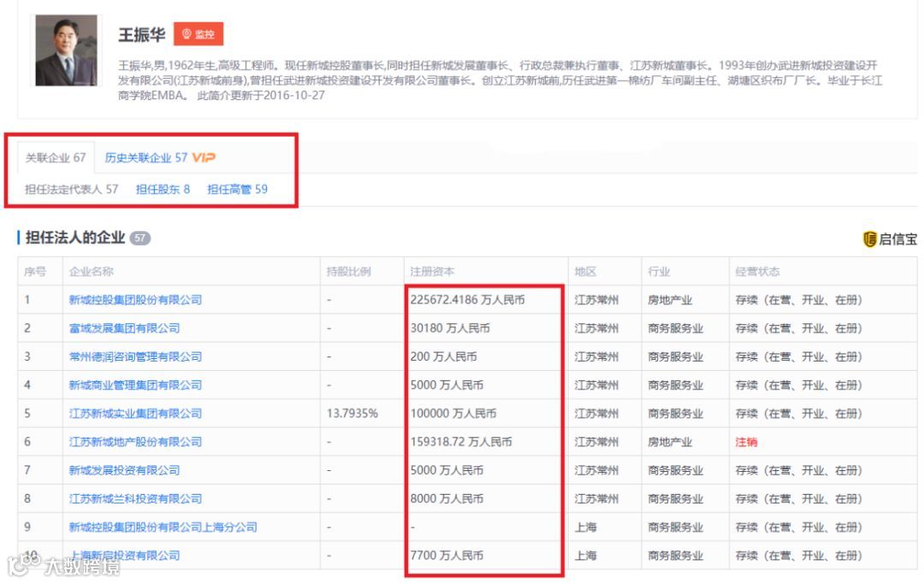Image resolution: width=924 pixels, height=583 pixels.
Task: Click the 启信宝 logo icon
Action: 870,239
